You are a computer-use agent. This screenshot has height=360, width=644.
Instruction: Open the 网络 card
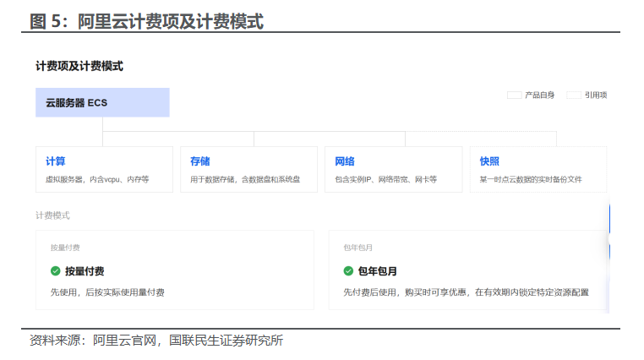(394, 169)
